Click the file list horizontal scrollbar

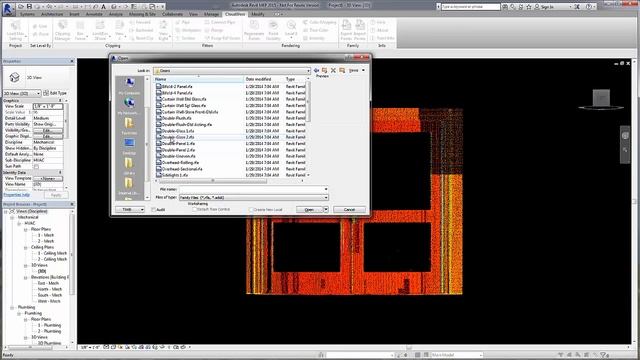[x=212, y=180]
